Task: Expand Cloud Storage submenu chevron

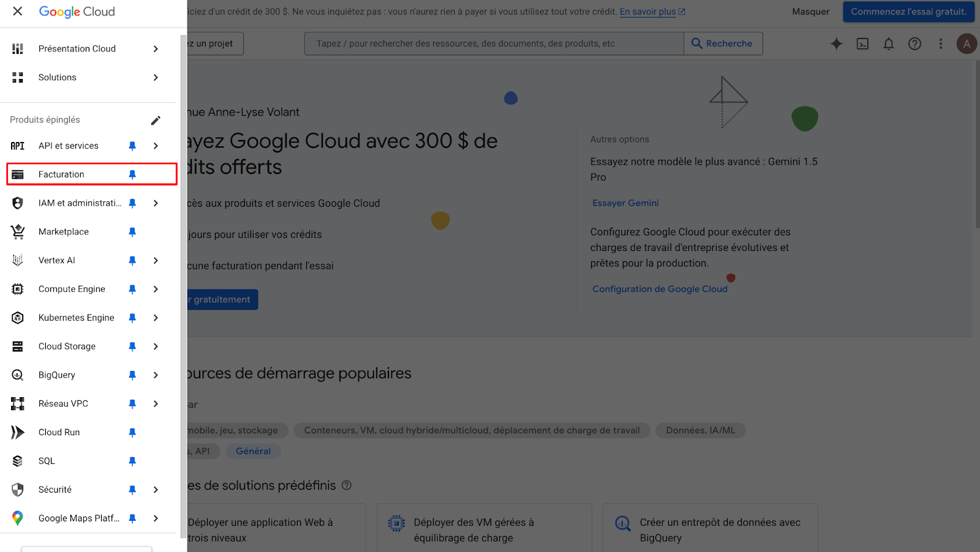Action: [156, 346]
